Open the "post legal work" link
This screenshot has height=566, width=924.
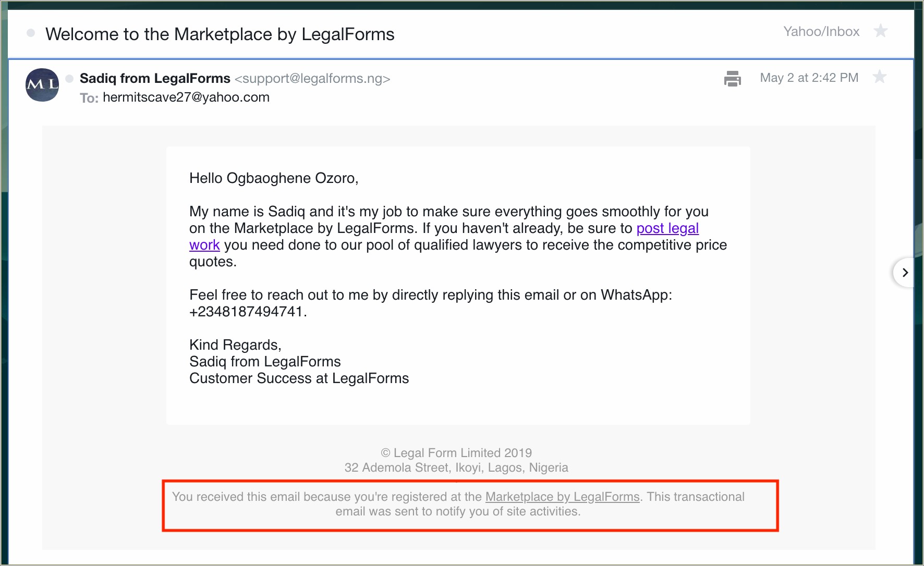pos(667,228)
